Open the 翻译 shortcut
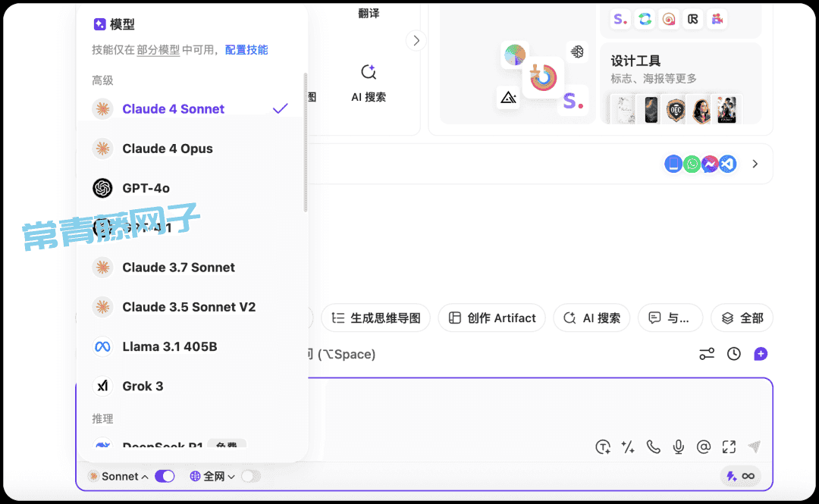 point(369,14)
